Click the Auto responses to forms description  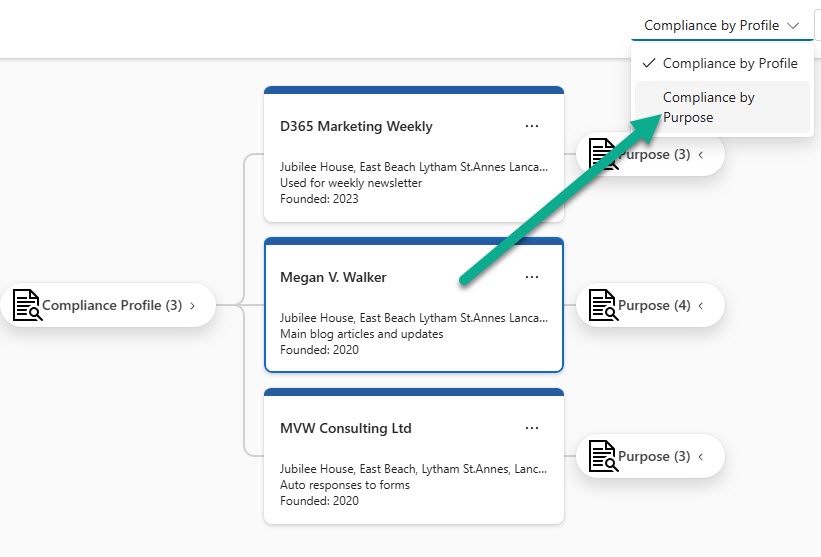[344, 485]
